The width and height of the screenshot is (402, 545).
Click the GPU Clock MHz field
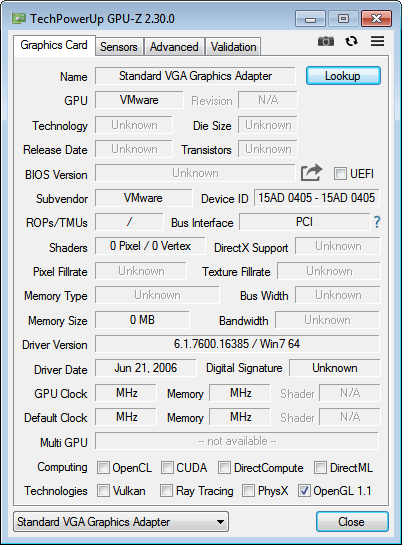126,393
